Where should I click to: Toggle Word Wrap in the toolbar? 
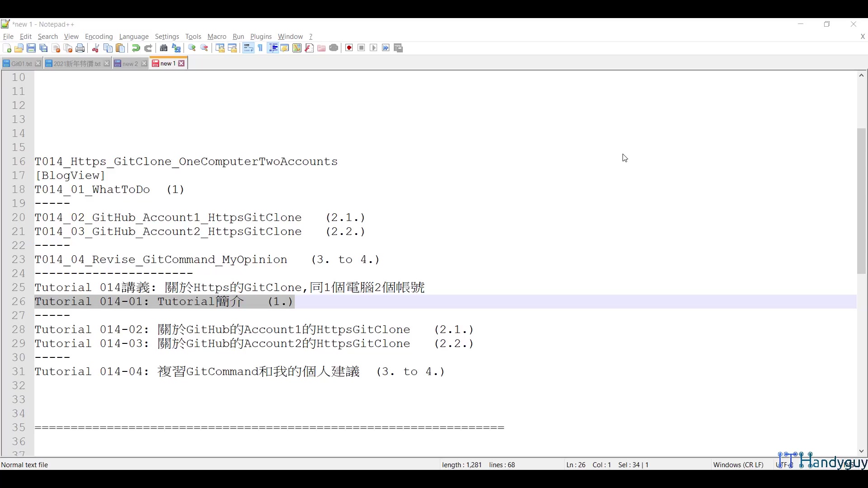tap(248, 48)
